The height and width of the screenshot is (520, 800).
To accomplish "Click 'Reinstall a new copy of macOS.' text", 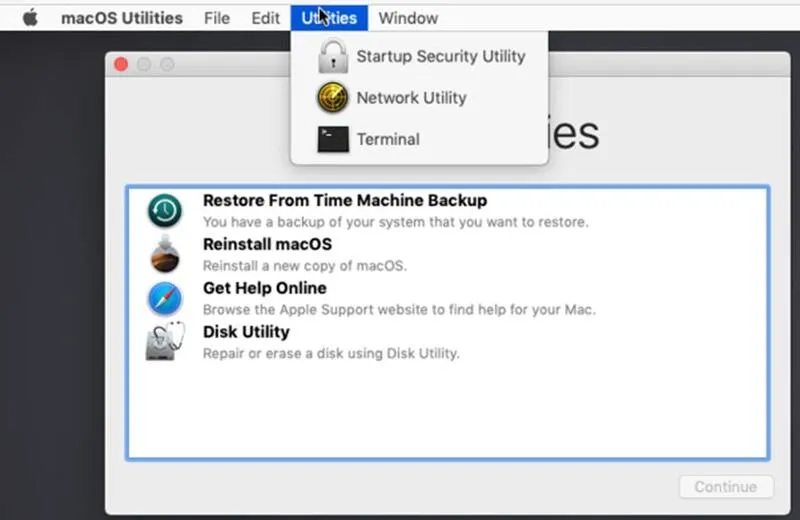I will 305,266.
